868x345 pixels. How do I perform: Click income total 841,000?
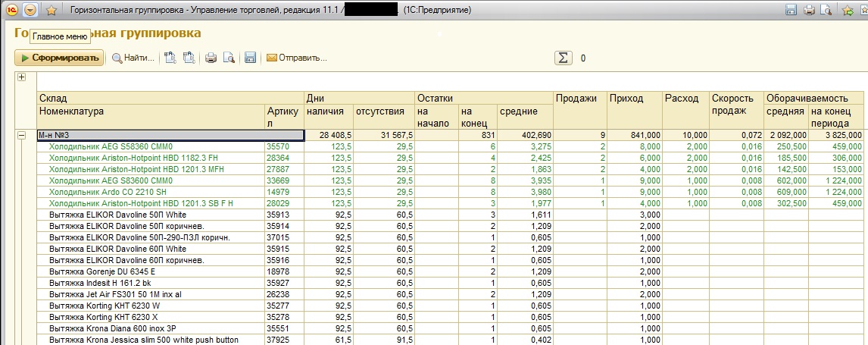(645, 135)
